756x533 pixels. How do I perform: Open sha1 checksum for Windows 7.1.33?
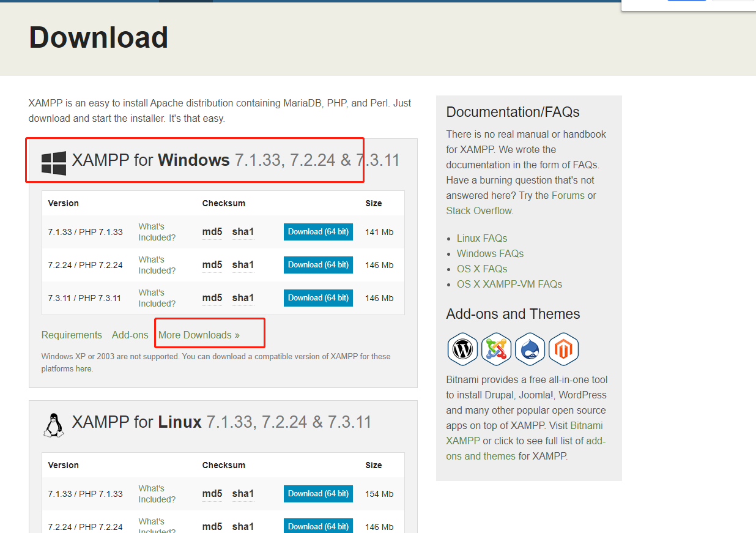(243, 232)
